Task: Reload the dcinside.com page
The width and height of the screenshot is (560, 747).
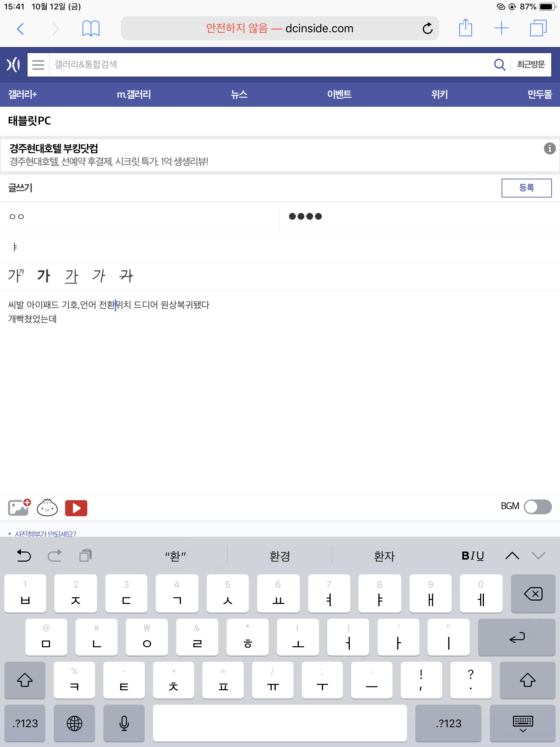Action: [x=427, y=28]
